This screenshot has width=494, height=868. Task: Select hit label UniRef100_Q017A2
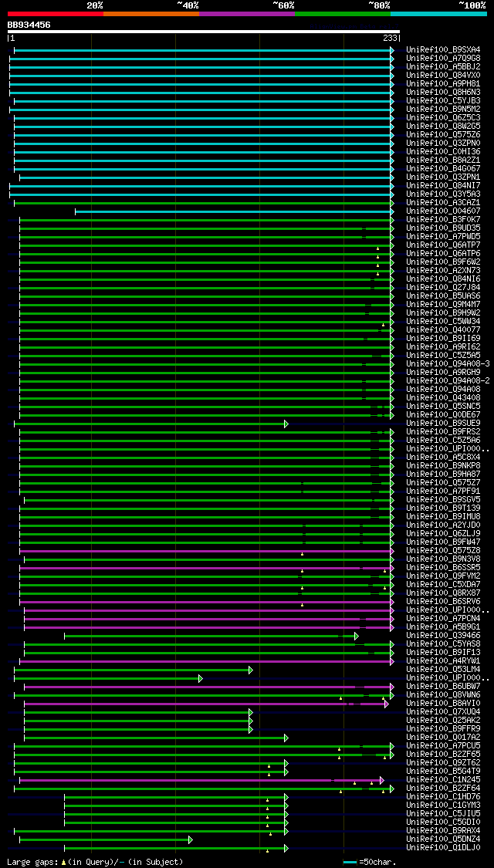click(443, 738)
